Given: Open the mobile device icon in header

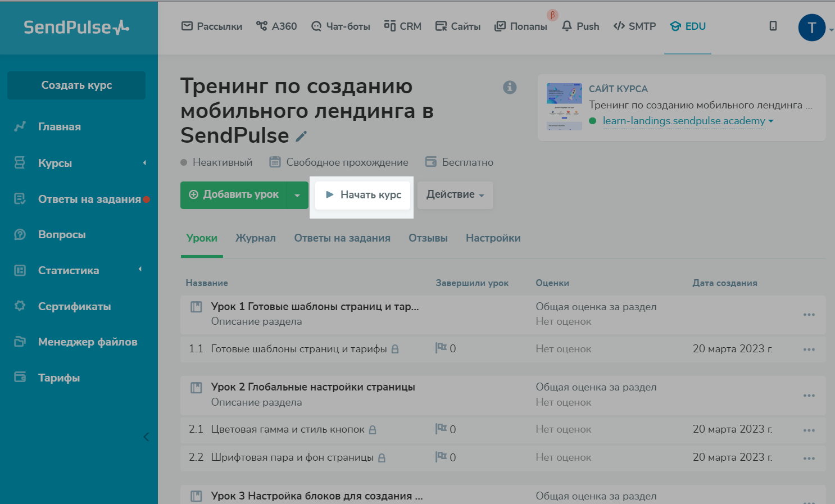Looking at the screenshot, I should click(773, 26).
